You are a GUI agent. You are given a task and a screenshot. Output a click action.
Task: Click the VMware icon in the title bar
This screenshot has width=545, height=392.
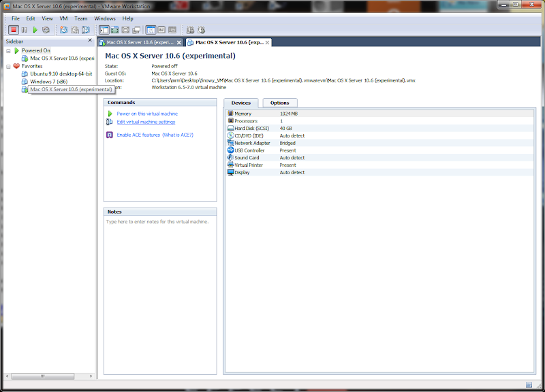tap(7, 6)
